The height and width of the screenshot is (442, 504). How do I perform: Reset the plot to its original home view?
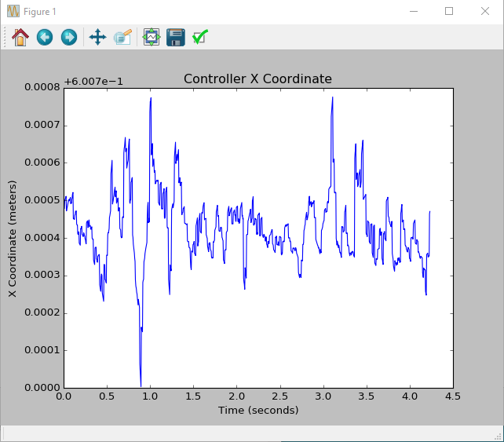point(20,37)
